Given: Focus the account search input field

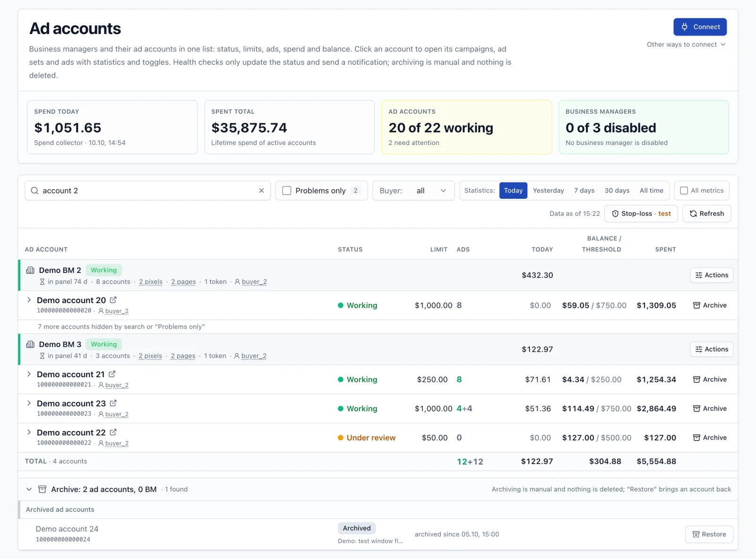Looking at the screenshot, I should [x=147, y=191].
